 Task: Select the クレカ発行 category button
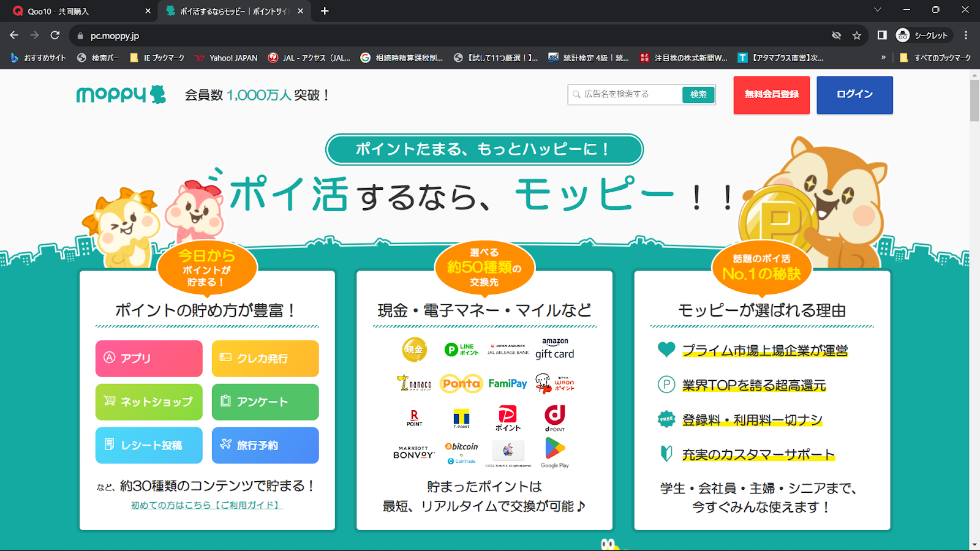[x=265, y=359]
